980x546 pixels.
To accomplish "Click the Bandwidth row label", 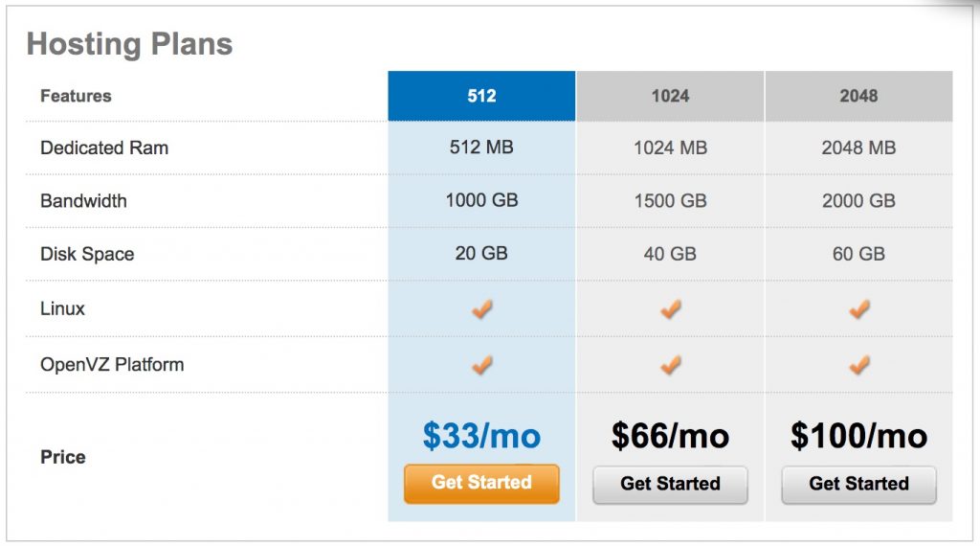I will point(83,201).
